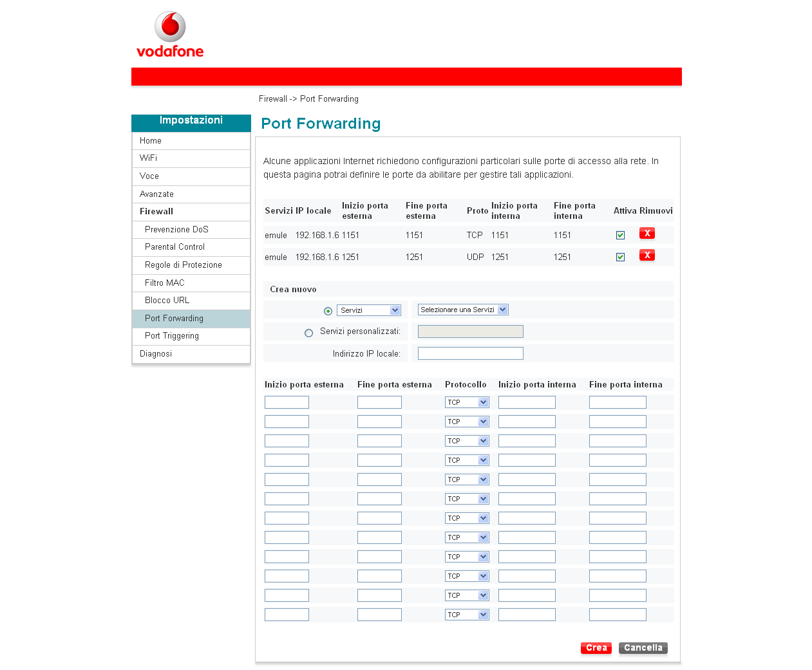The width and height of the screenshot is (812, 670).
Task: Click the Indirizzo IP locale field
Action: (x=471, y=353)
